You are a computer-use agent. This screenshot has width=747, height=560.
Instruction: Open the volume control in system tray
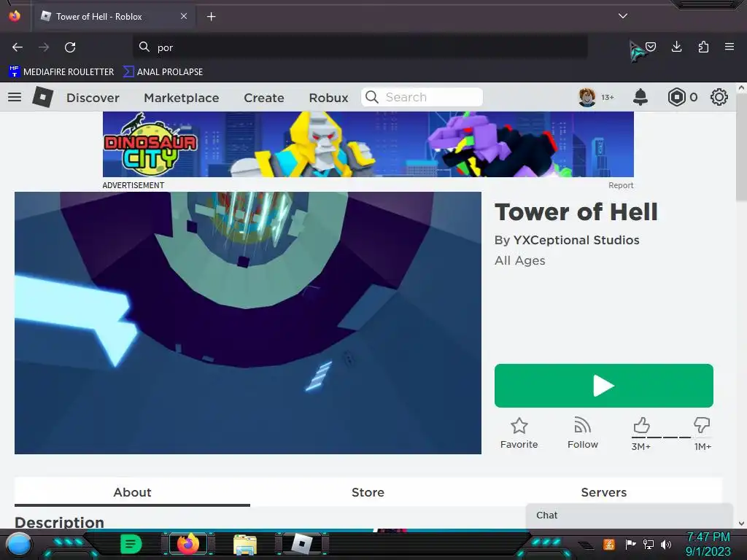coord(666,544)
